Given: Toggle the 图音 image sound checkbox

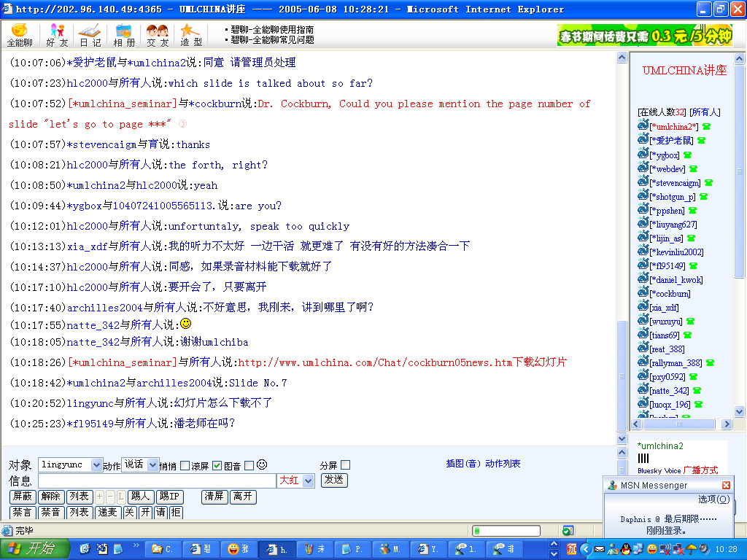Looking at the screenshot, I should point(249,466).
